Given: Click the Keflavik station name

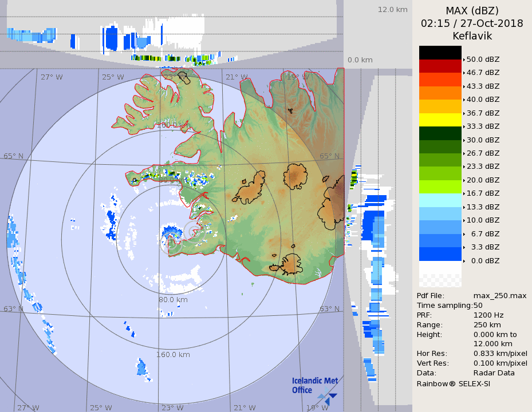Looking at the screenshot, I should [x=472, y=36].
